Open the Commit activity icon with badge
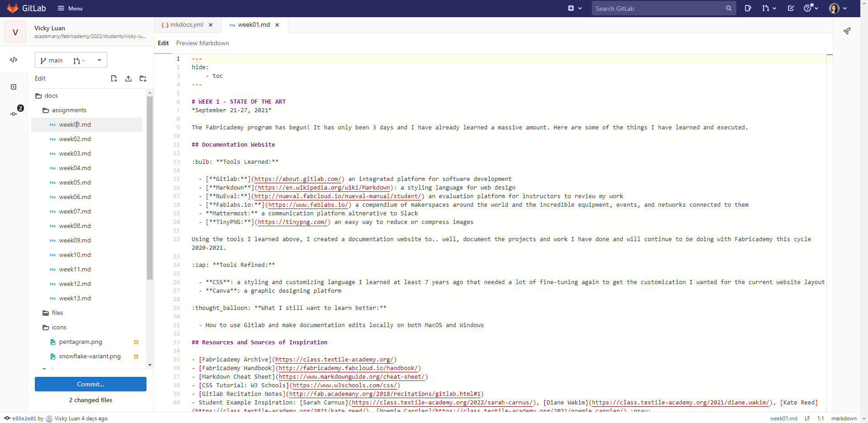This screenshot has height=423, width=868. tap(14, 113)
